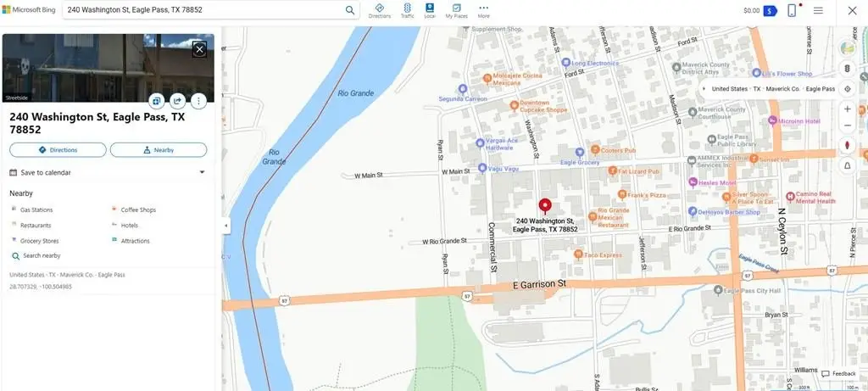Open the three-dot menu on the location card
Viewport: 868px width, 391px height.
pyautogui.click(x=198, y=101)
